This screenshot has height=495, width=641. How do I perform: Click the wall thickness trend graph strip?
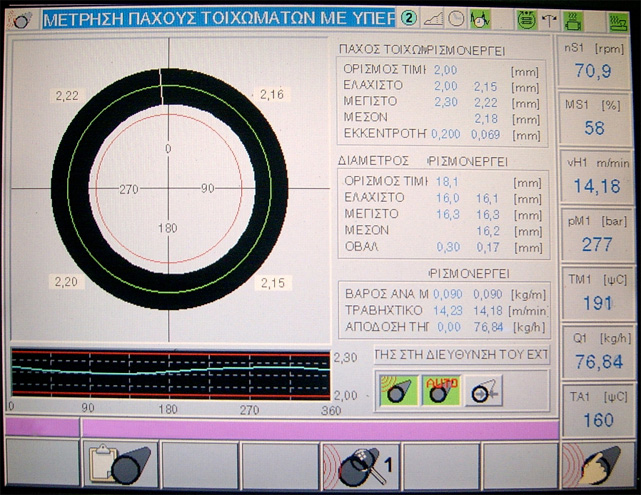pyautogui.click(x=168, y=374)
